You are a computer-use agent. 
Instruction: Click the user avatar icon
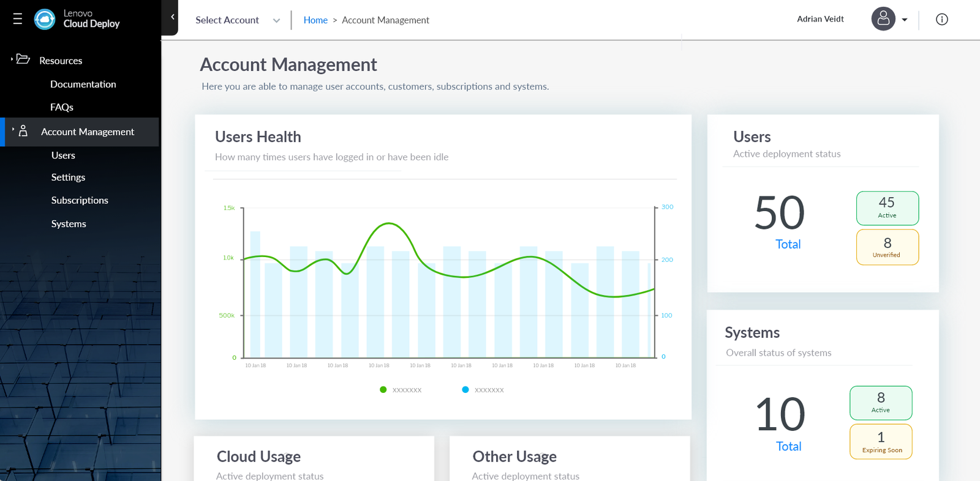tap(883, 19)
